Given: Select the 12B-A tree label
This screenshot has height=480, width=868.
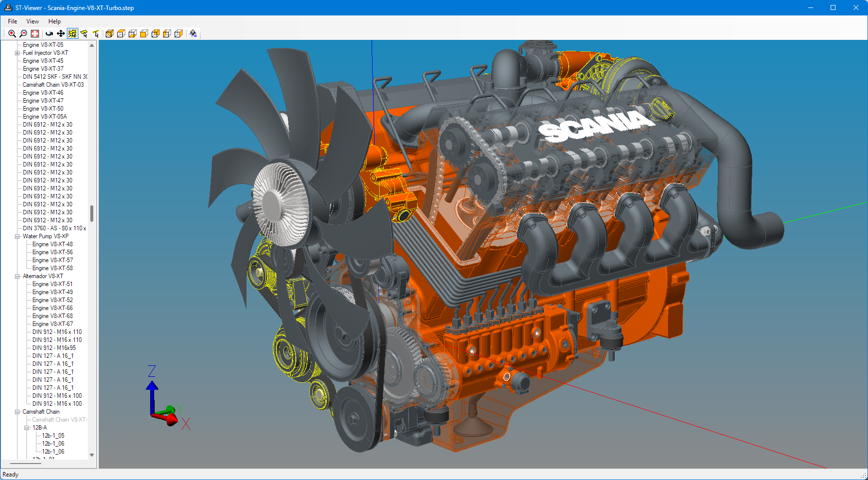Looking at the screenshot, I should tap(39, 428).
